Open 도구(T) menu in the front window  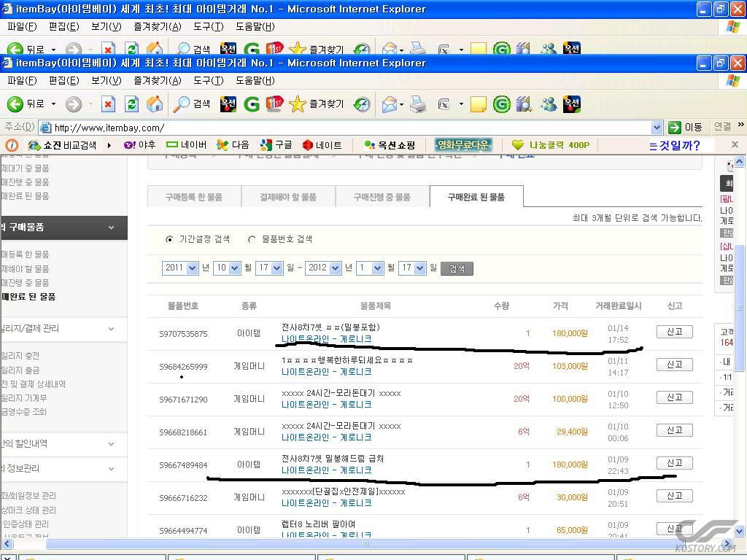pyautogui.click(x=208, y=80)
